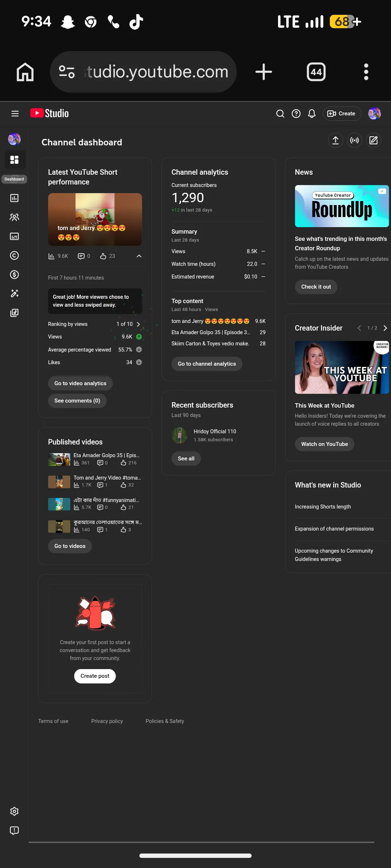Screen dimensions: 391x868
Task: Click the browser home icon
Action: click(25, 72)
